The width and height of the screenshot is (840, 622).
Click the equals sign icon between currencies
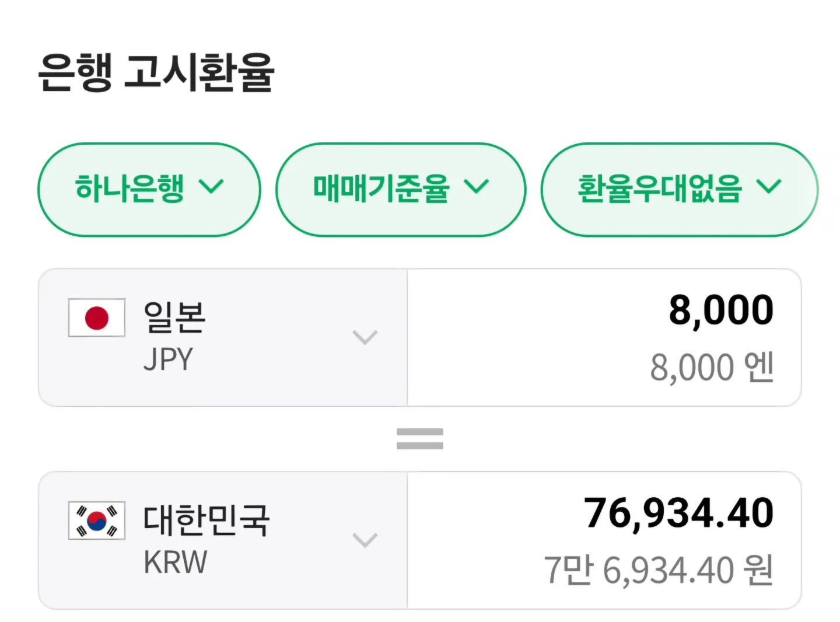point(420,439)
